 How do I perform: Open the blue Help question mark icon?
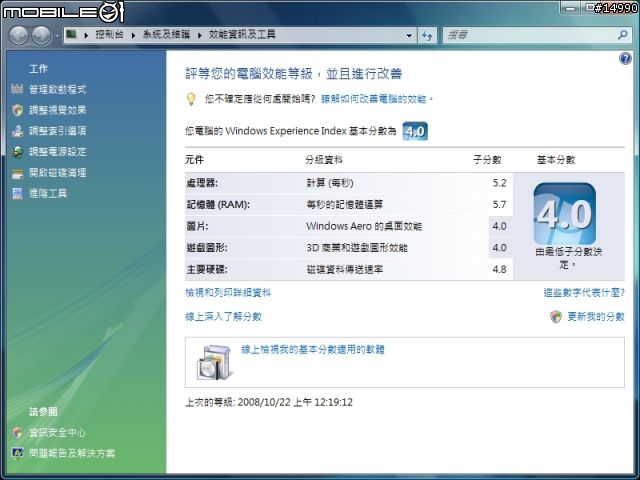coord(625,58)
